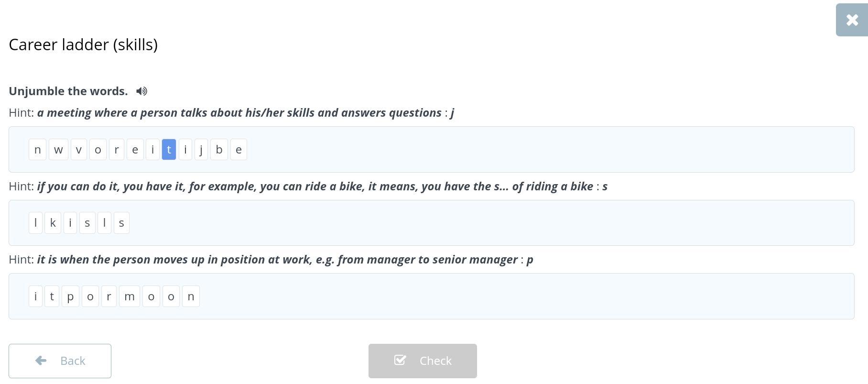Select the letter k tile
Viewport: 868px width, 384px height.
coord(53,223)
